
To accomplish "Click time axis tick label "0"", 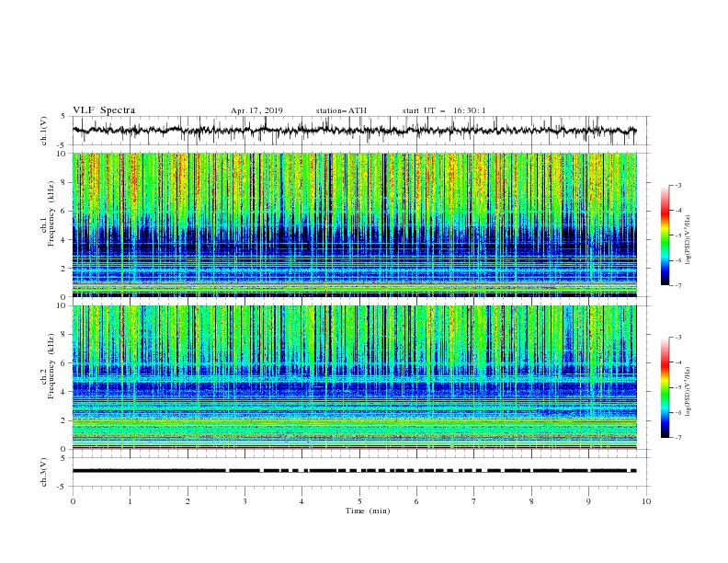I will (73, 501).
